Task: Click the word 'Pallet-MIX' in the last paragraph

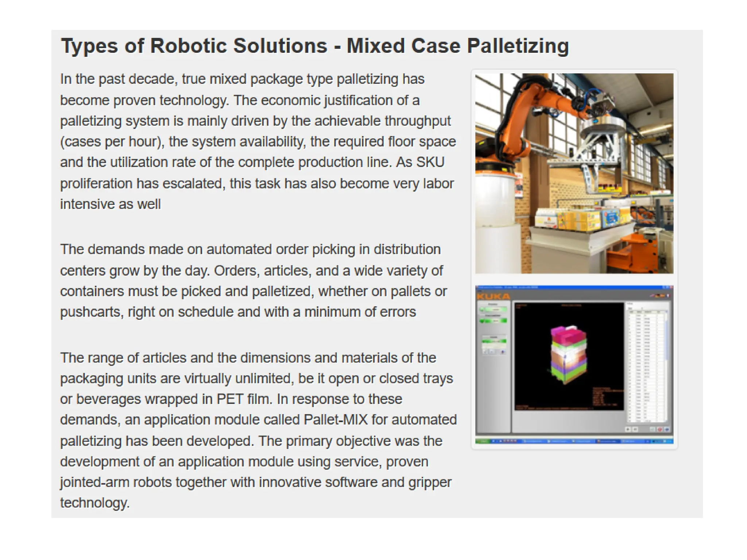Action: [336, 420]
